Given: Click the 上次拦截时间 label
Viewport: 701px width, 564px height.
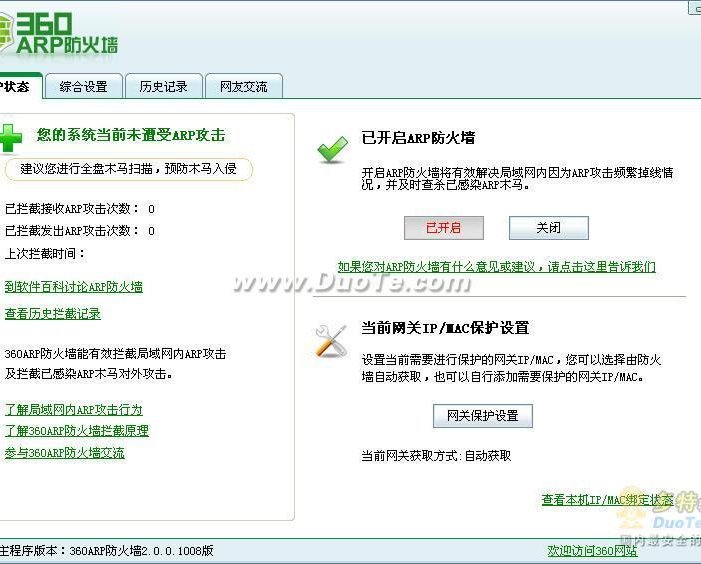Looking at the screenshot, I should [x=45, y=254].
